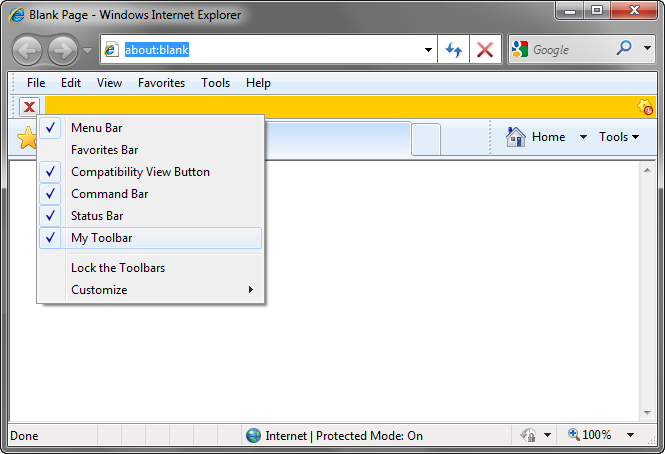
Task: Open the privacy status dropdown arrow
Action: [547, 435]
